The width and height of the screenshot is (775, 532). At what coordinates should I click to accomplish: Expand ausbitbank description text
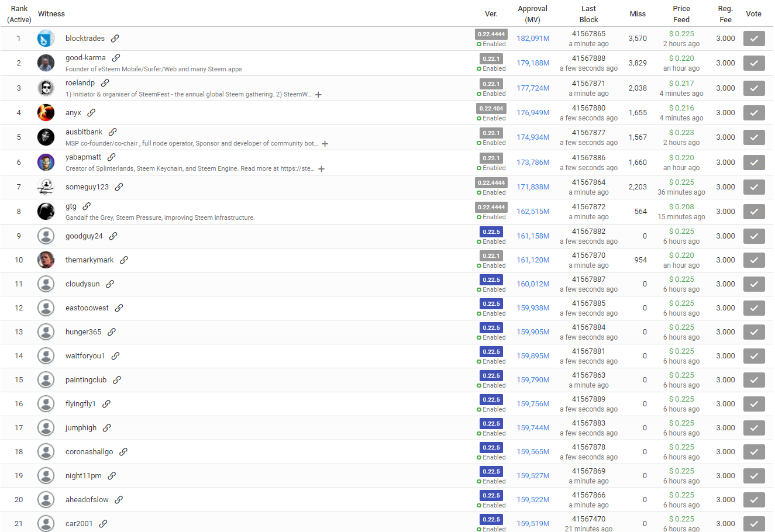tap(325, 144)
